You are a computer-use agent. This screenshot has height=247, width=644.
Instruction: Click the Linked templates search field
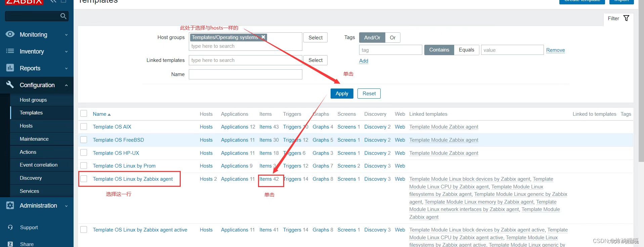tap(246, 60)
